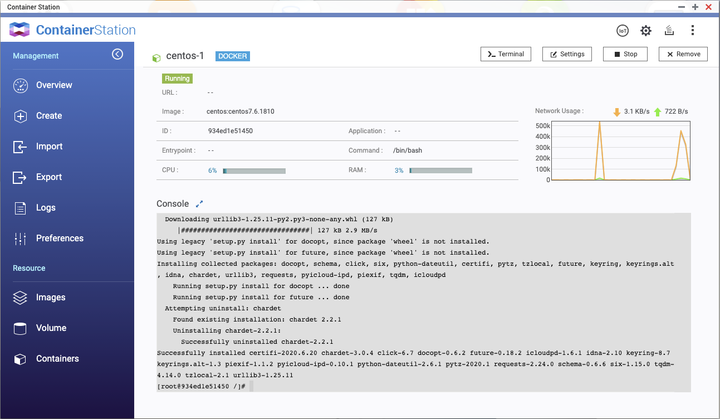
Task: Click the Overview gauge icon
Action: [20, 85]
